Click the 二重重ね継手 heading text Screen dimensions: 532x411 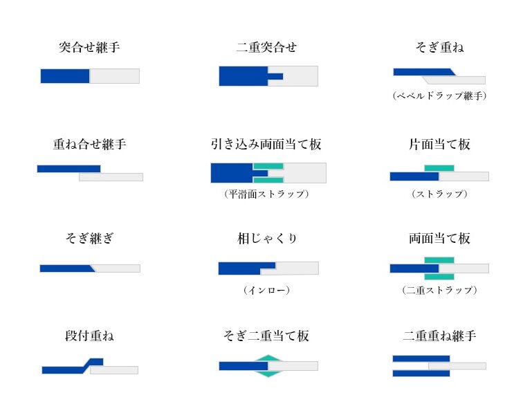click(439, 336)
